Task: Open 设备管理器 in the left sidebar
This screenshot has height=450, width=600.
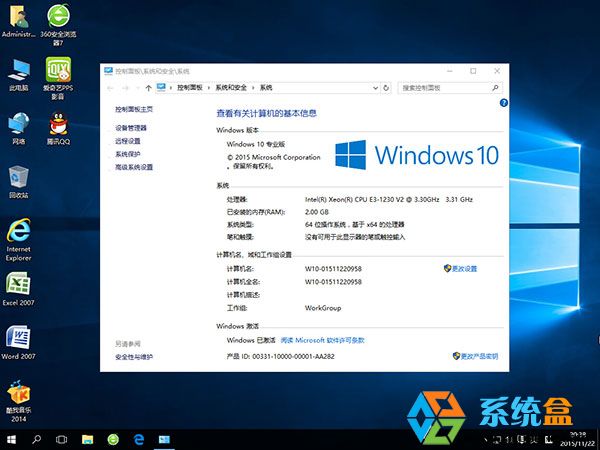Action: coord(131,128)
